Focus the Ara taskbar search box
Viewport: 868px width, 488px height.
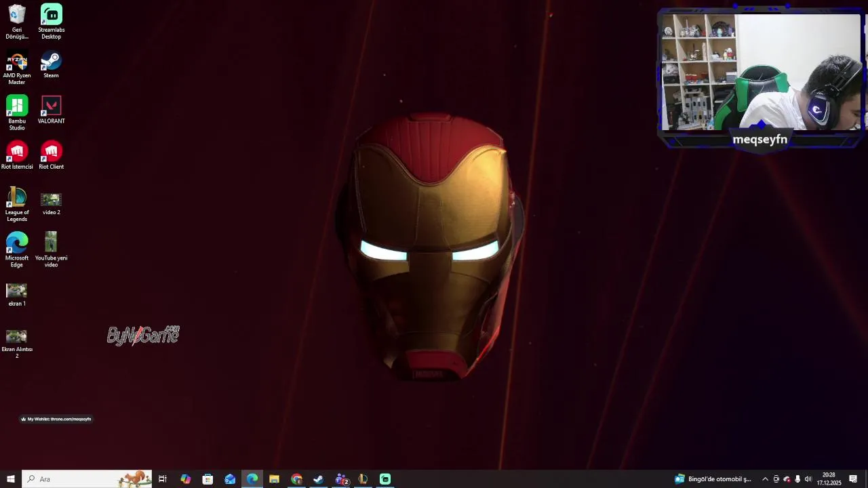[87, 479]
